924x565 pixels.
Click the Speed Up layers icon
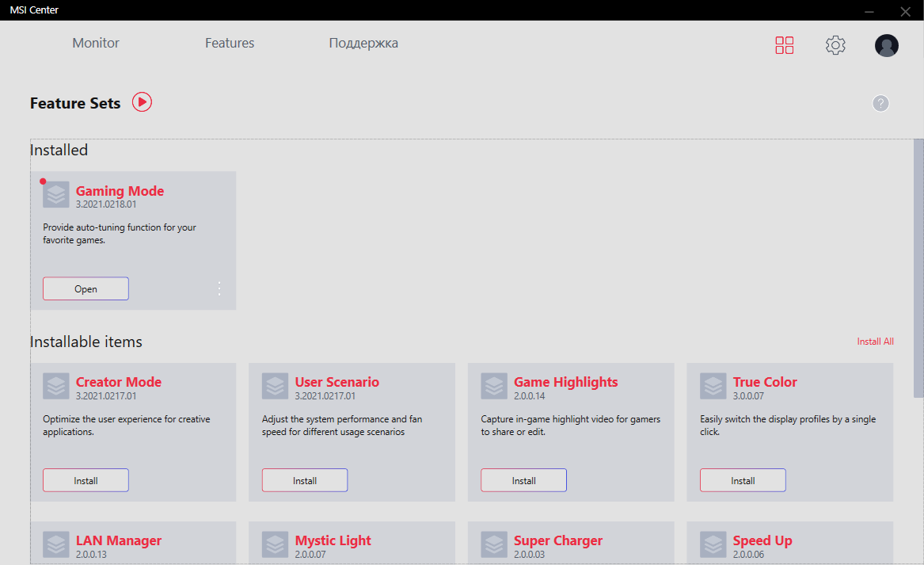[713, 545]
